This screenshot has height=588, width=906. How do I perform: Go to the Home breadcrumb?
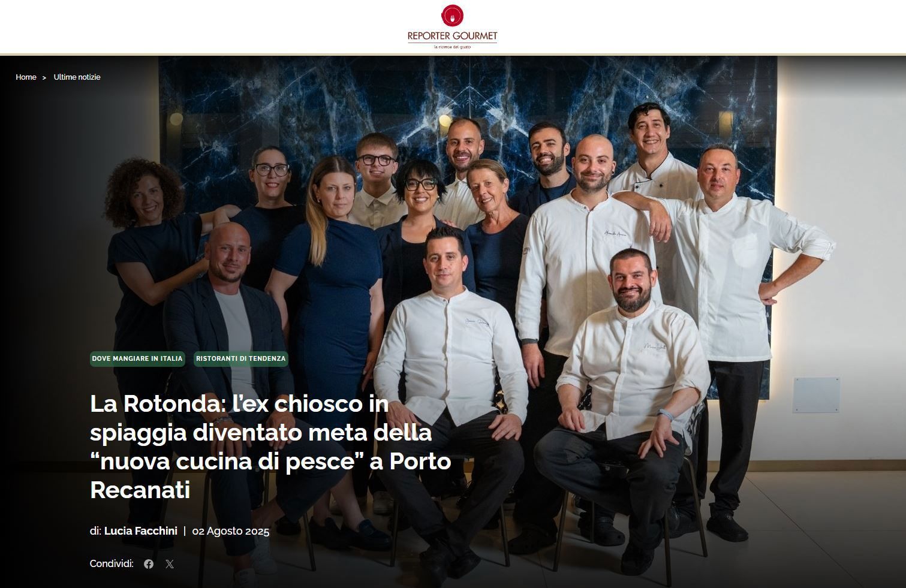[26, 77]
